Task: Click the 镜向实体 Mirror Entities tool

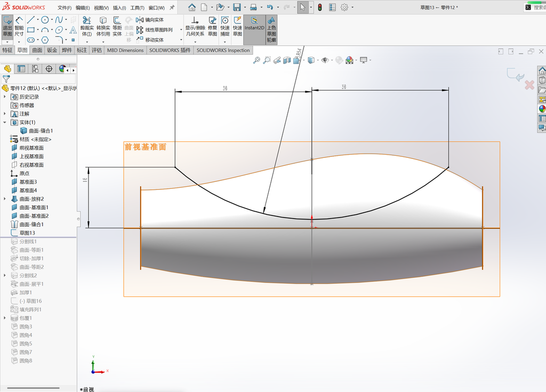Action: click(x=150, y=20)
